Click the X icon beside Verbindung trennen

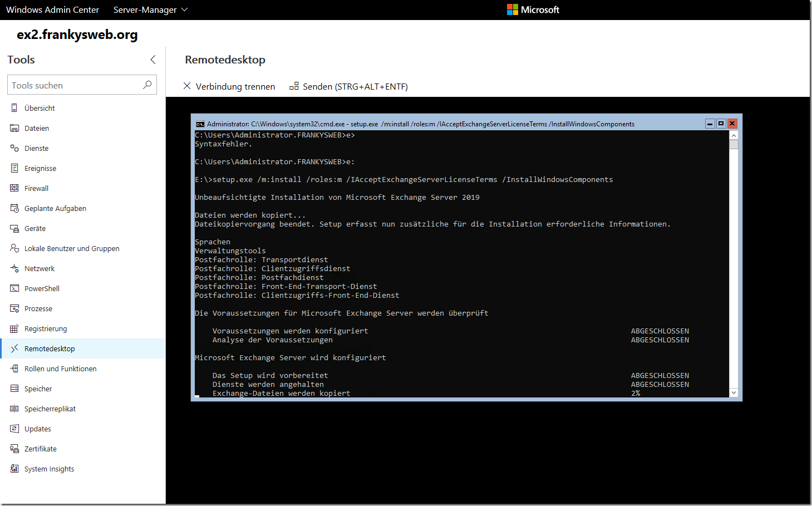click(x=187, y=86)
